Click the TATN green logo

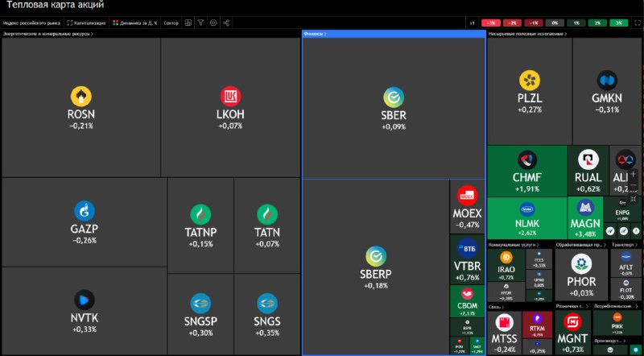click(267, 214)
